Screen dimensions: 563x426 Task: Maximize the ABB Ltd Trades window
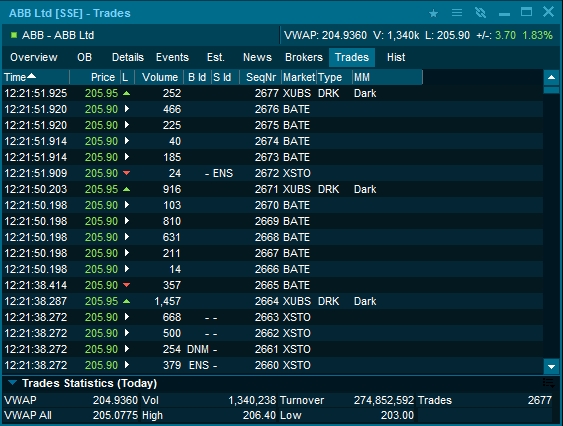[x=526, y=12]
